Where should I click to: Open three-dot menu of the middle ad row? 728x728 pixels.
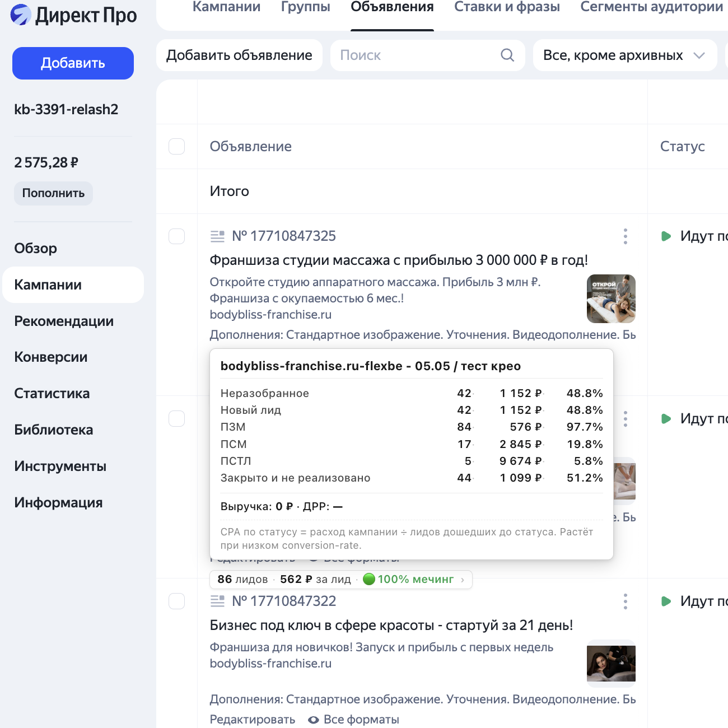[626, 419]
